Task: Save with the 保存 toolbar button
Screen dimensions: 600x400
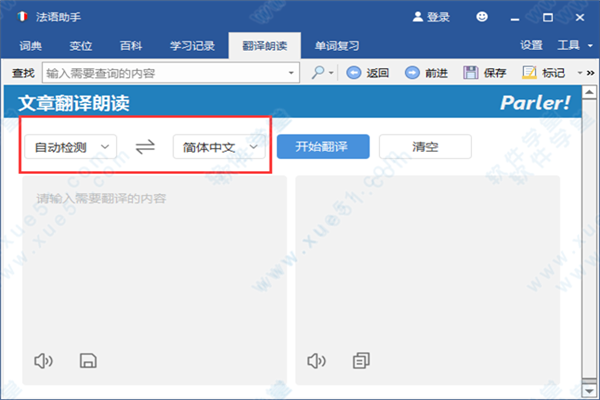Action: [485, 73]
